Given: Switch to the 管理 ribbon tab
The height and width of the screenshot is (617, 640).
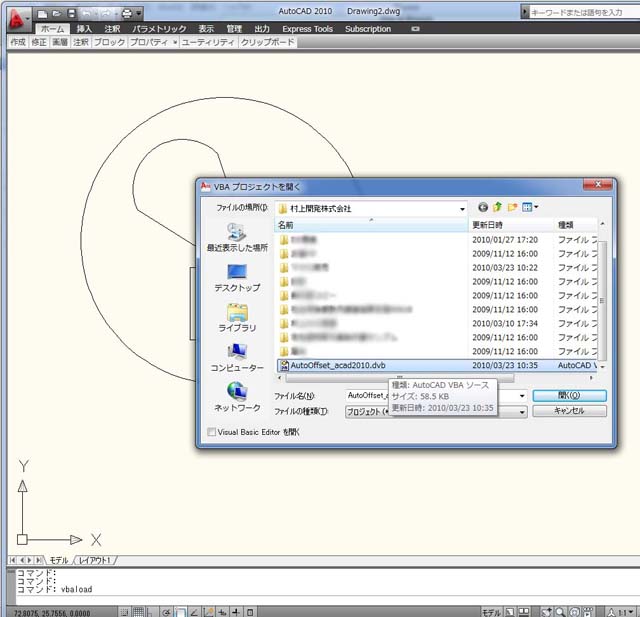Looking at the screenshot, I should (x=234, y=29).
